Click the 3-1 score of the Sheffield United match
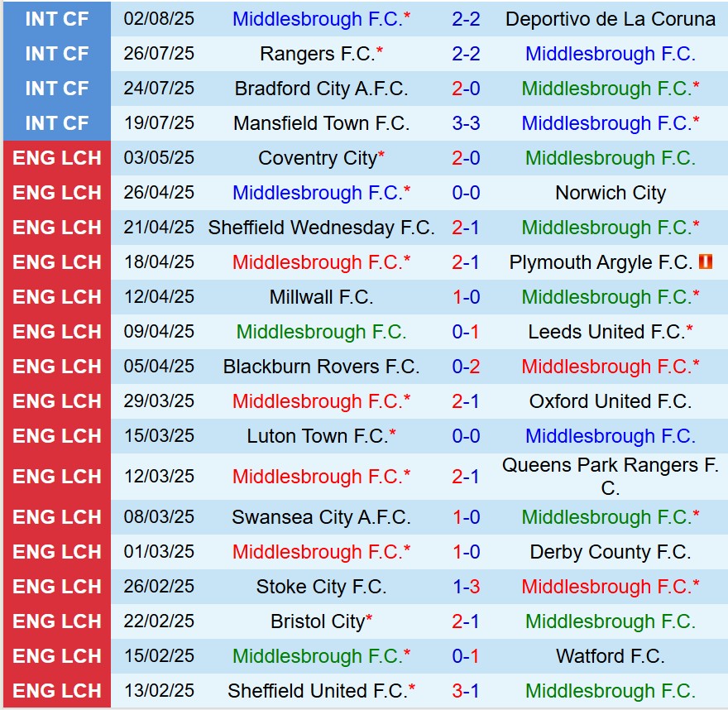The width and height of the screenshot is (728, 710). click(x=466, y=691)
